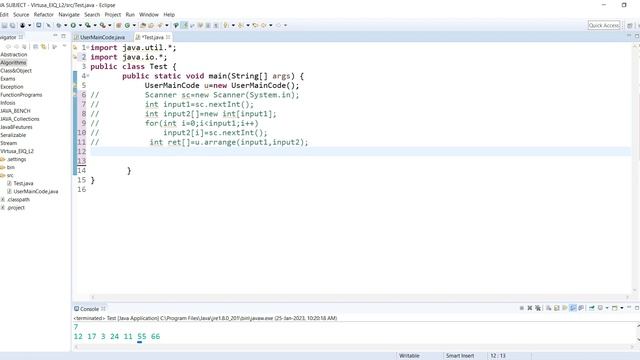Click the Navigator Back arrow icon
This screenshot has height=360, width=640.
click(8, 47)
